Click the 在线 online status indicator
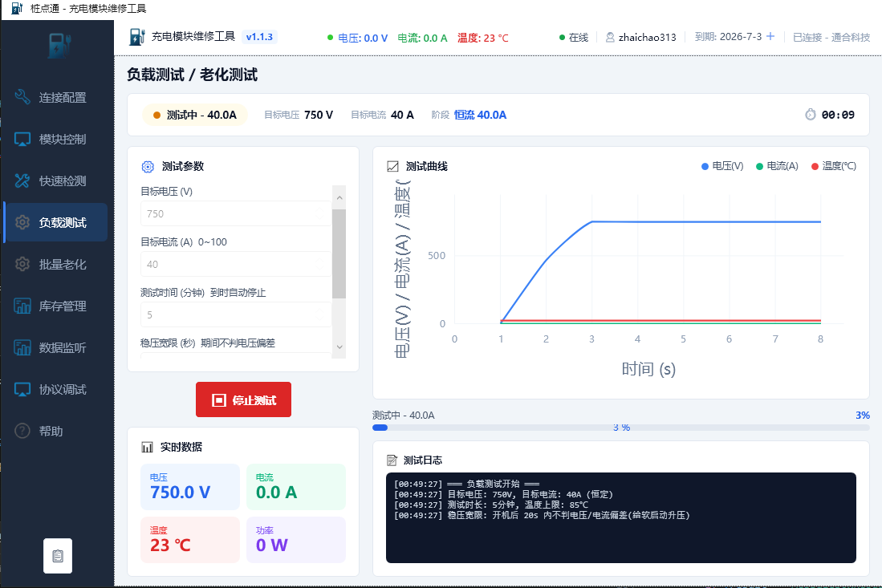Image resolution: width=882 pixels, height=588 pixels. [x=574, y=37]
